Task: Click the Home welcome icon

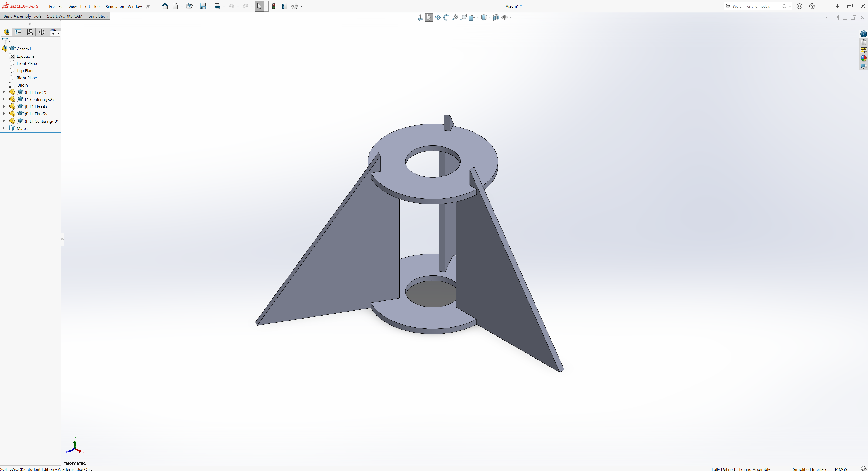Action: coord(165,6)
